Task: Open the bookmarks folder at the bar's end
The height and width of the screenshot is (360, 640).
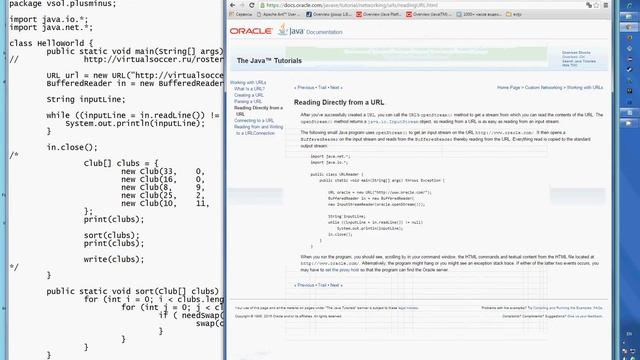Action: coord(514,14)
